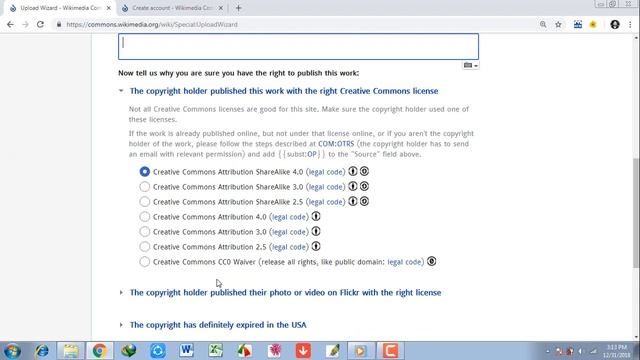Click share-alike icon beside ShareAlike 4.0
The width and height of the screenshot is (640, 360).
pyautogui.click(x=364, y=171)
